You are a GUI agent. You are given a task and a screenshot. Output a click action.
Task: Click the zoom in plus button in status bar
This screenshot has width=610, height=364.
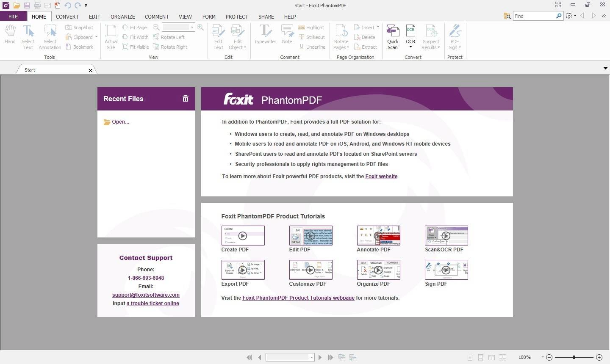599,358
